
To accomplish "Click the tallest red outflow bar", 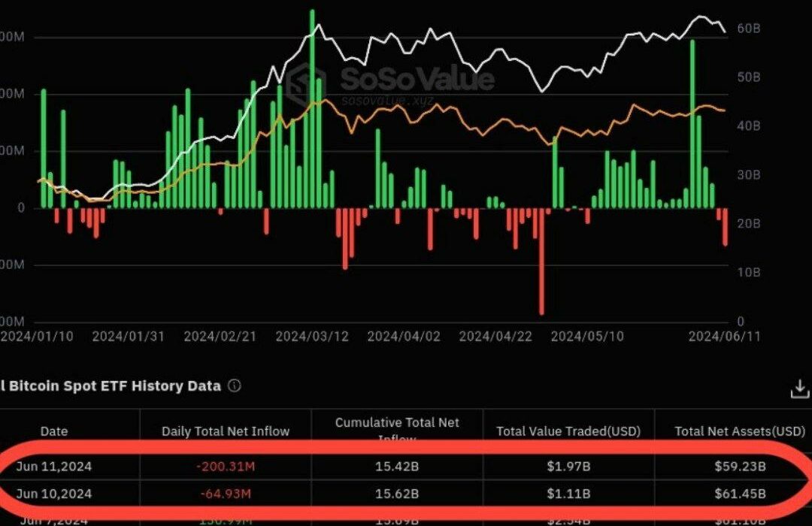I will pyautogui.click(x=541, y=261).
